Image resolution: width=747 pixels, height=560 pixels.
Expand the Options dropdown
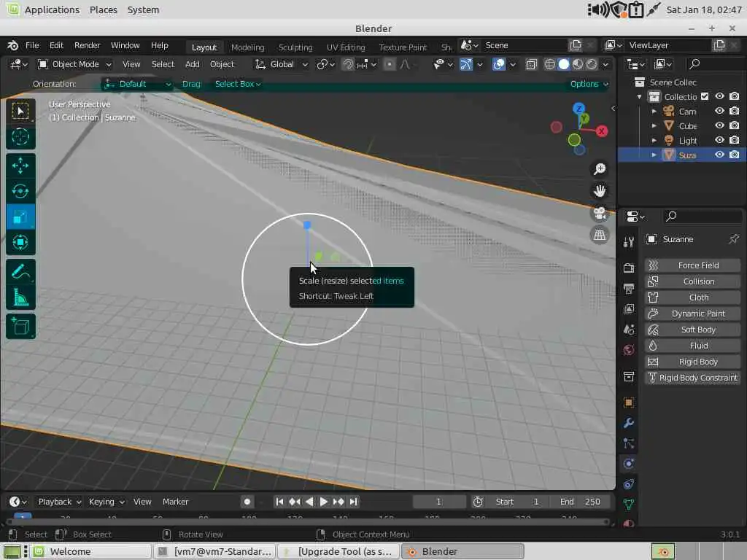[x=589, y=84]
